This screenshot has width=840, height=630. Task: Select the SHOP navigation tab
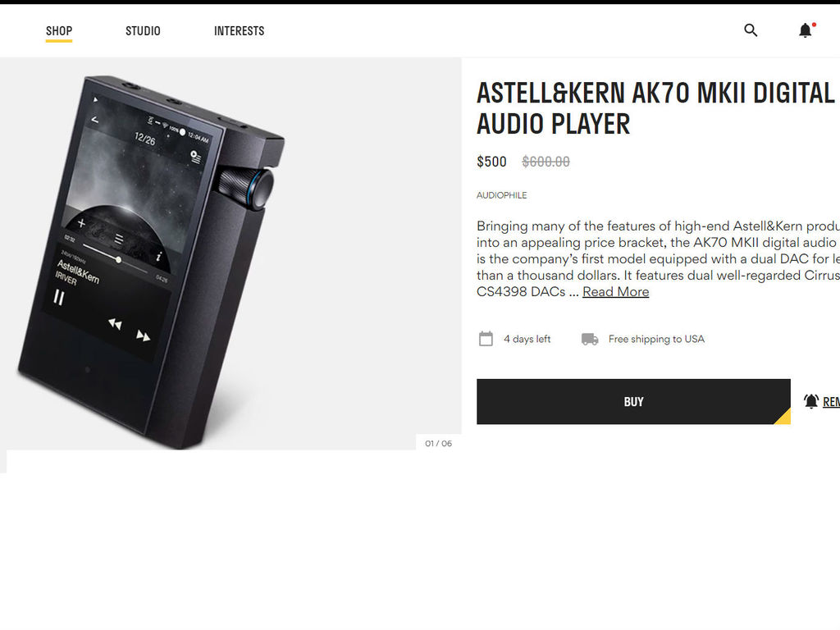(x=59, y=31)
